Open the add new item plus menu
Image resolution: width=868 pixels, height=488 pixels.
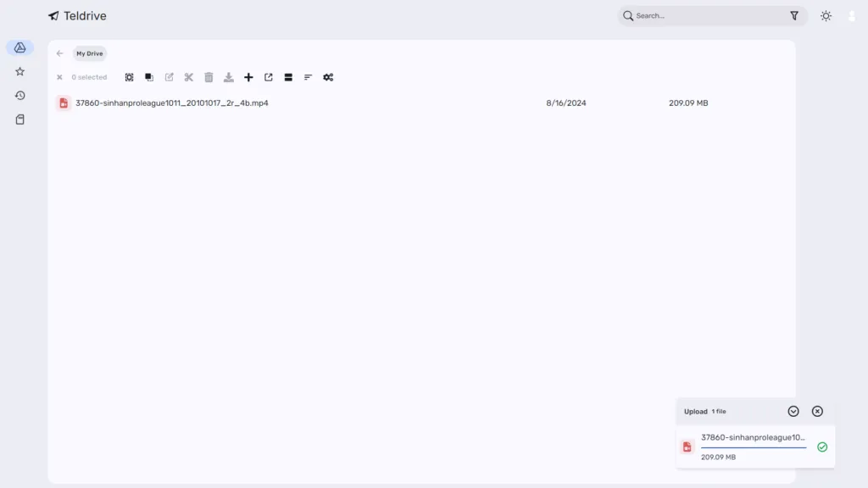pyautogui.click(x=248, y=77)
